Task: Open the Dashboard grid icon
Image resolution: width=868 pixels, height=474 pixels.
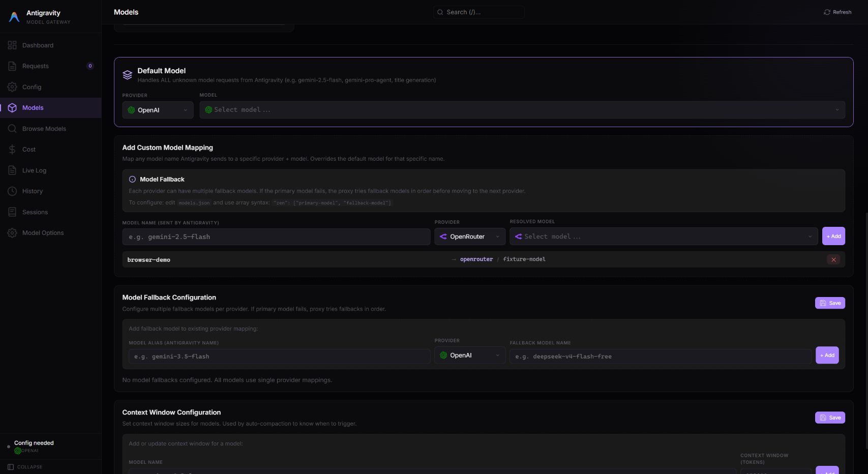Action: 12,45
